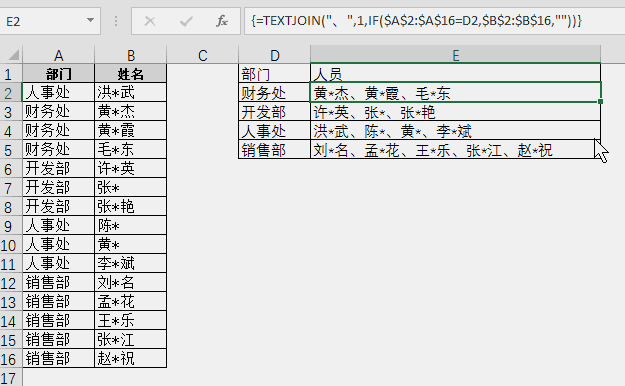Select result cell starting with 洪*武、陈*
The height and width of the screenshot is (386, 625).
pos(456,131)
